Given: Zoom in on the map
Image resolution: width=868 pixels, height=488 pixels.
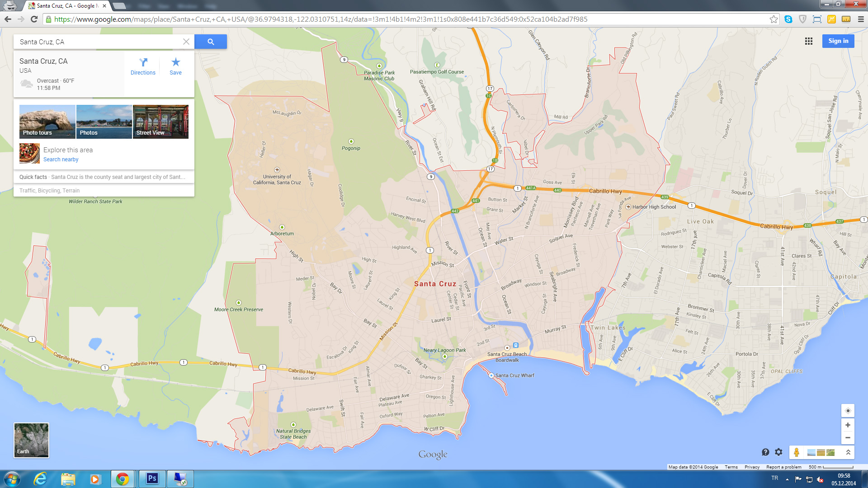Looking at the screenshot, I should 848,425.
